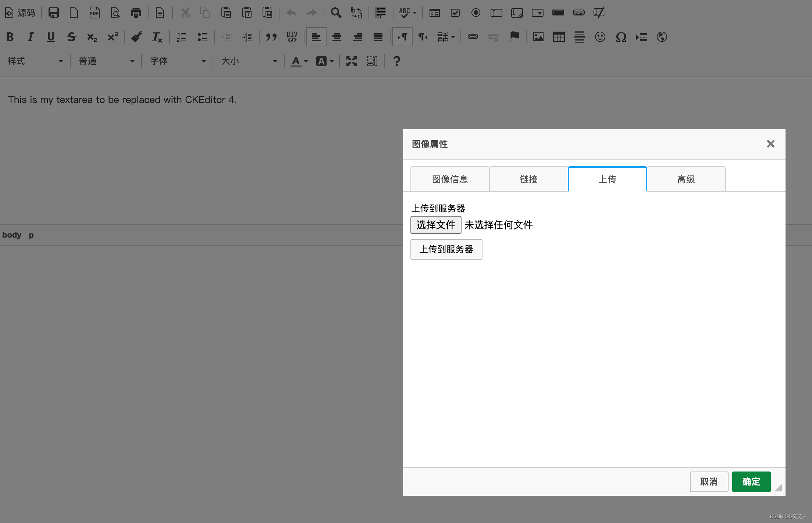Open the Replace icon
This screenshot has width=812, height=523.
click(356, 13)
